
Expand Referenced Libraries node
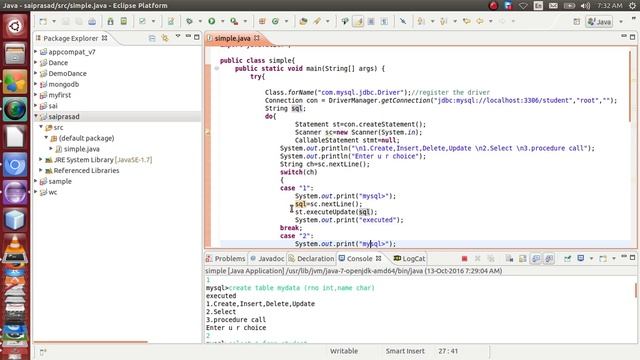(41, 170)
